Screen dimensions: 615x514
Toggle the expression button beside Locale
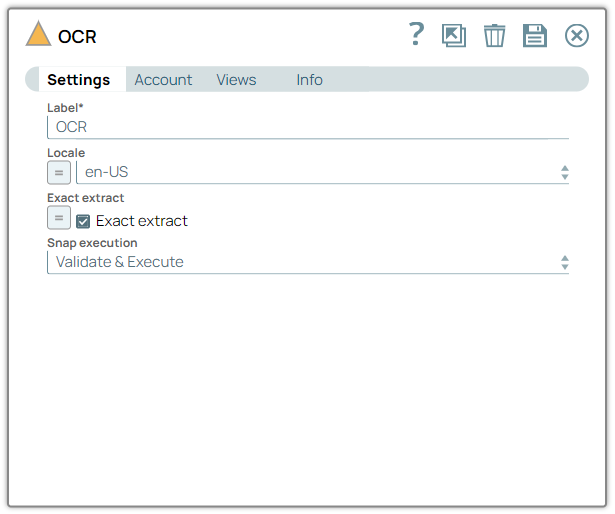pyautogui.click(x=59, y=172)
